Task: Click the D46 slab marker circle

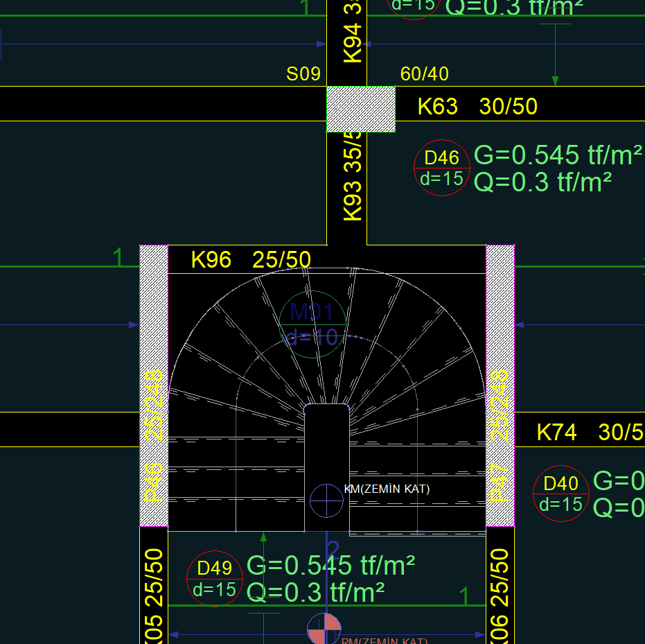Action: [442, 168]
